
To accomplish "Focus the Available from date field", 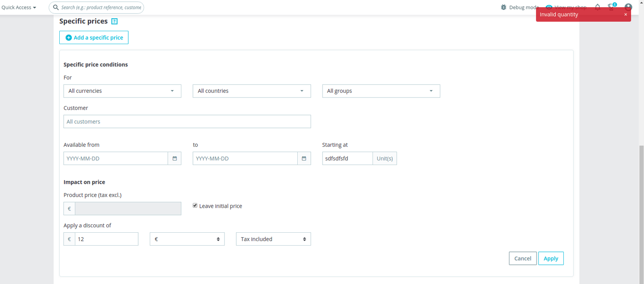I will pyautogui.click(x=116, y=158).
